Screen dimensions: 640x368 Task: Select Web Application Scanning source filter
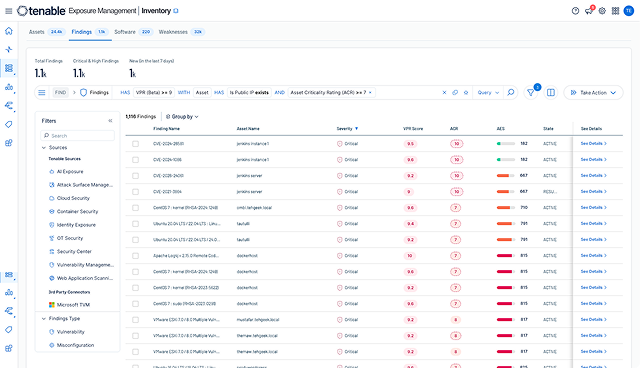pyautogui.click(x=81, y=278)
